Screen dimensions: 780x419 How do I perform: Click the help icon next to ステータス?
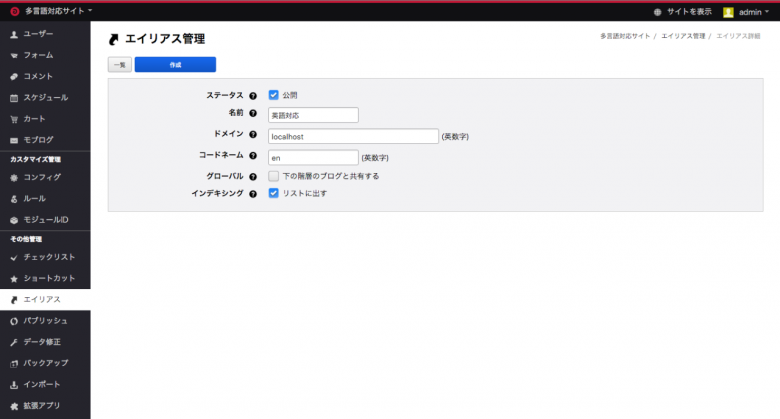tap(253, 95)
